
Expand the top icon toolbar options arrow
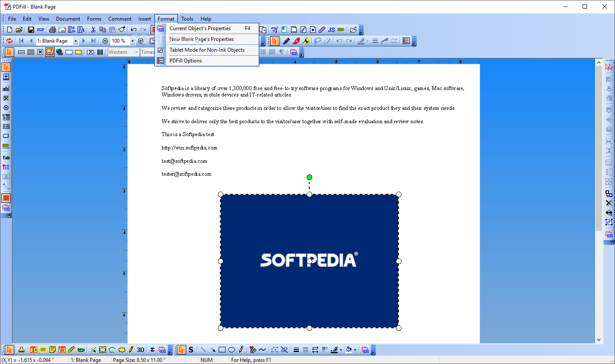[x=361, y=30]
